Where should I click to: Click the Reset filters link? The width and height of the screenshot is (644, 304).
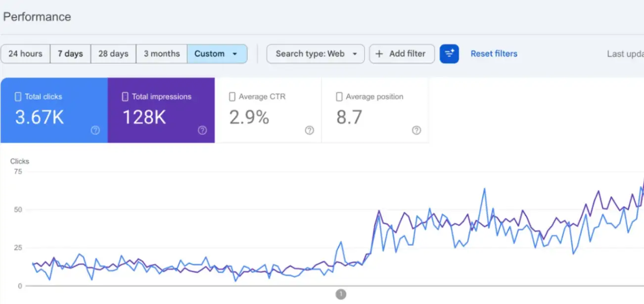pyautogui.click(x=494, y=53)
